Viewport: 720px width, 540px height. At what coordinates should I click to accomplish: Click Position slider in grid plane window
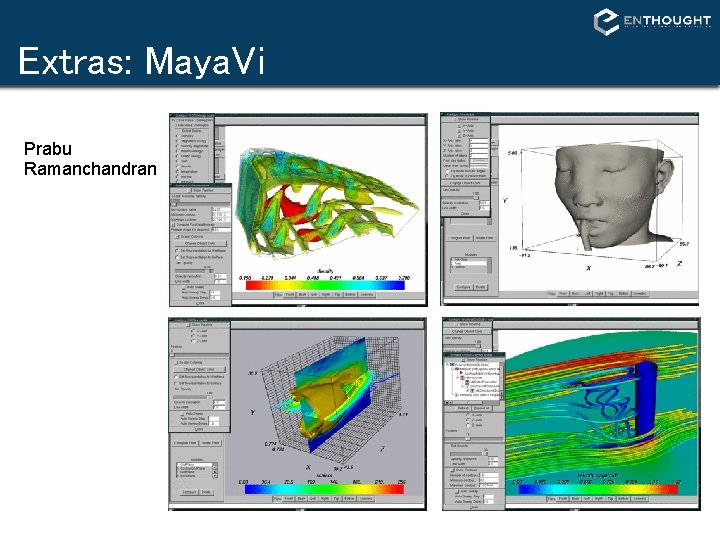pos(199,354)
